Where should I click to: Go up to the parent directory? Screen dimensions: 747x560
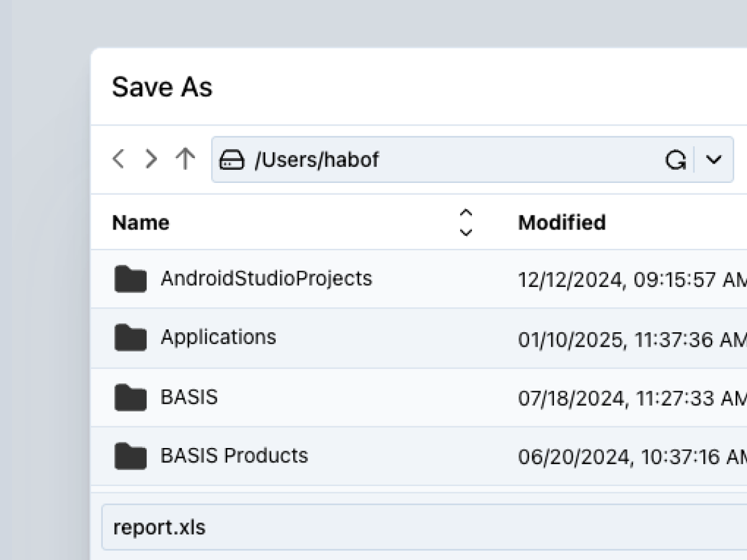pyautogui.click(x=184, y=160)
